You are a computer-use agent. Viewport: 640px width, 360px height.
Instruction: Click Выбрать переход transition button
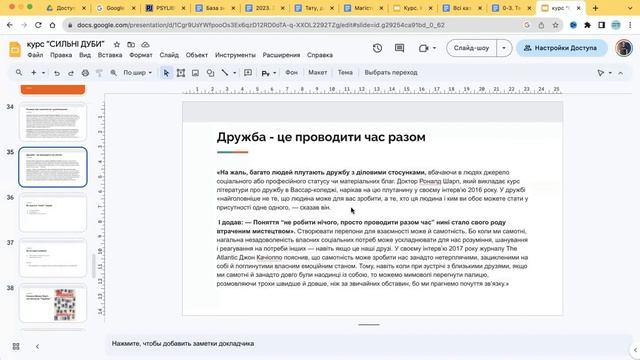pos(391,72)
